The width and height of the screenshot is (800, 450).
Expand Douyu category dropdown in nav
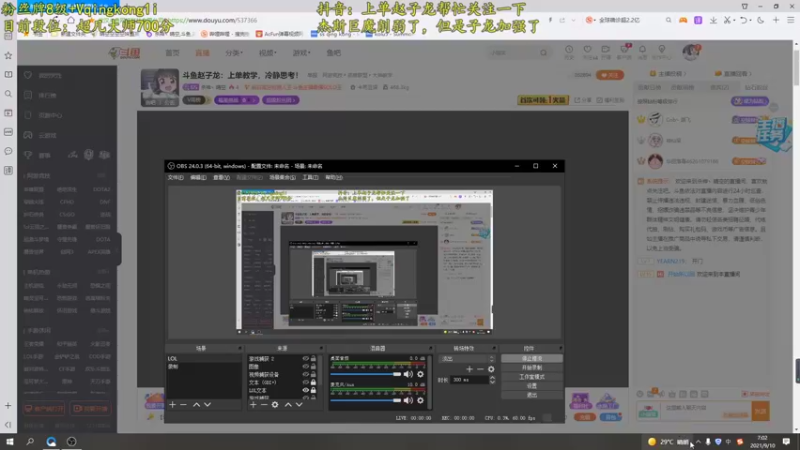(x=234, y=53)
